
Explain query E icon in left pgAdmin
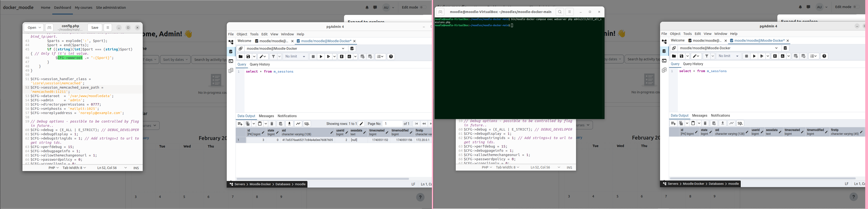point(342,57)
